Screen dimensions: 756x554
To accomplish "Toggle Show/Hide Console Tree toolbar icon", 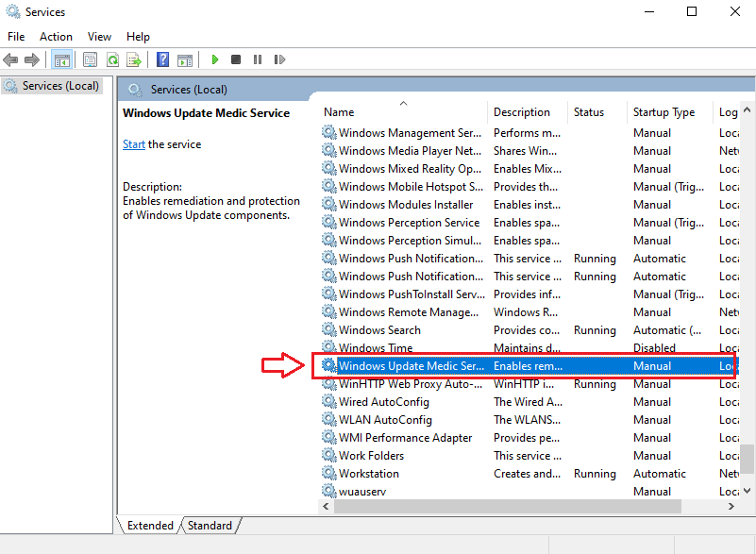I will 62,59.
